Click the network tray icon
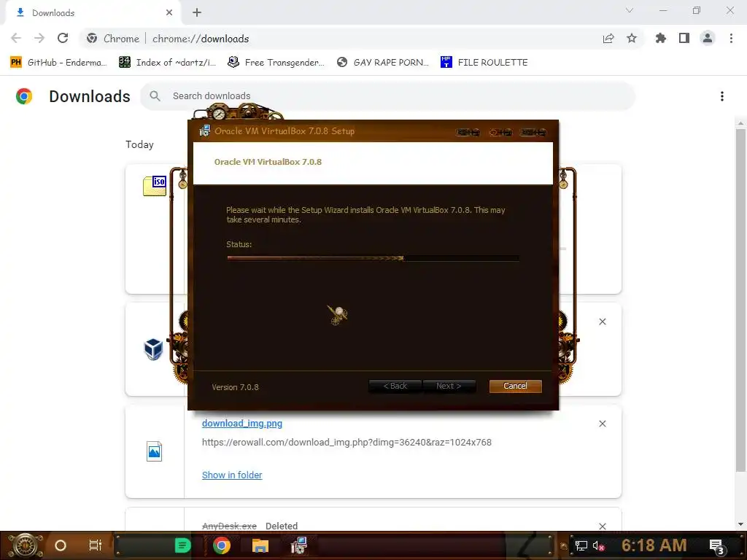The width and height of the screenshot is (747, 560). 581,545
